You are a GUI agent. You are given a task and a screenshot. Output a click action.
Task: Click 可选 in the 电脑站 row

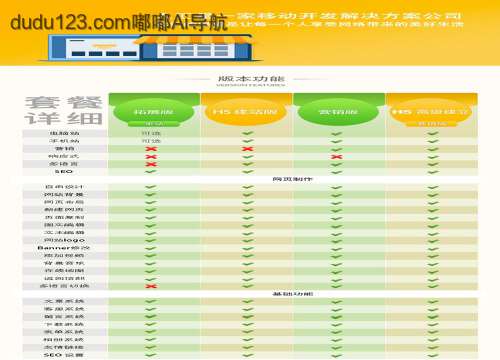151,133
